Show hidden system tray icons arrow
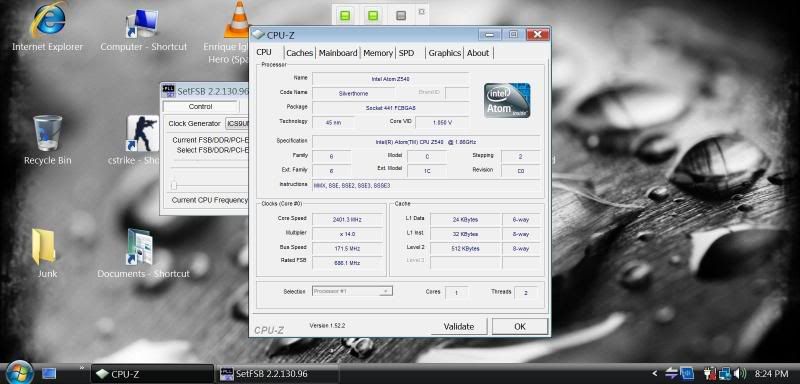800x384 pixels. click(x=655, y=374)
